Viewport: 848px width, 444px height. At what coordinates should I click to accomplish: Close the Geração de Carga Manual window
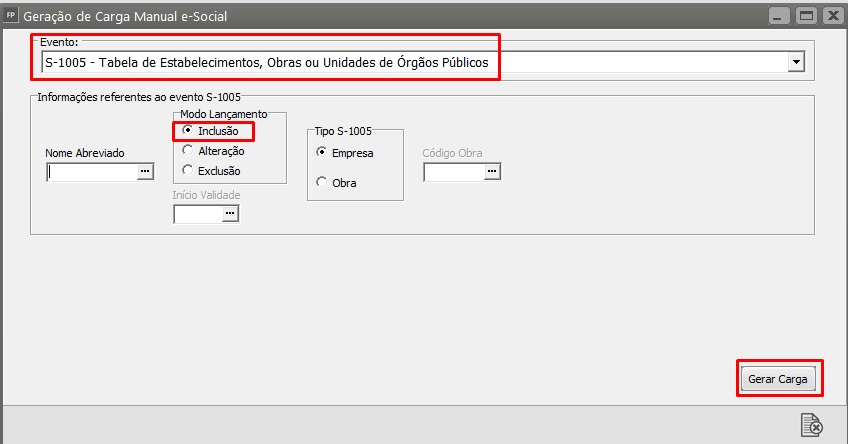click(x=830, y=15)
